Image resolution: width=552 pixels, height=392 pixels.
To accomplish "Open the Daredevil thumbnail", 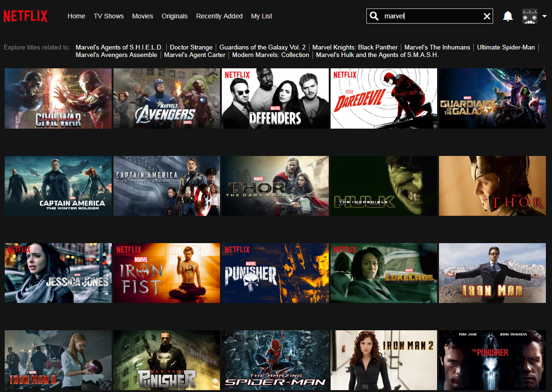I will point(384,98).
